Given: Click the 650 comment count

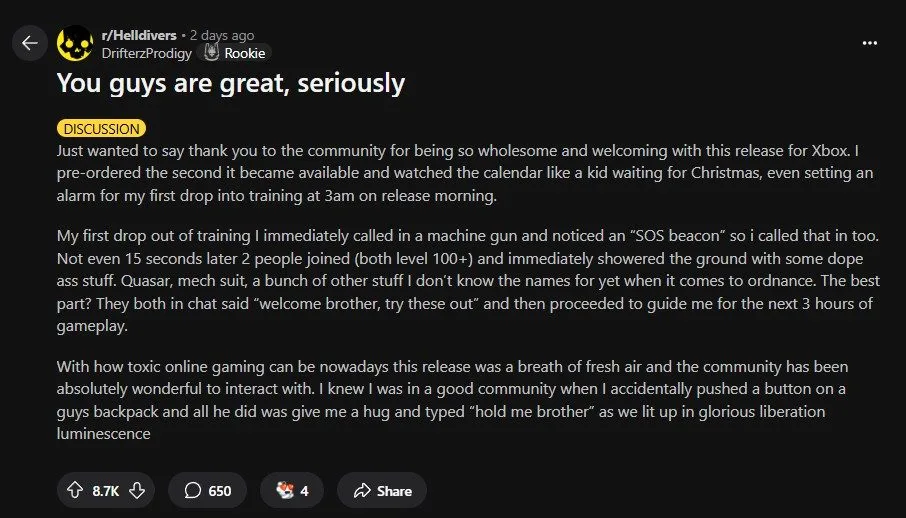Looking at the screenshot, I should coord(219,490).
